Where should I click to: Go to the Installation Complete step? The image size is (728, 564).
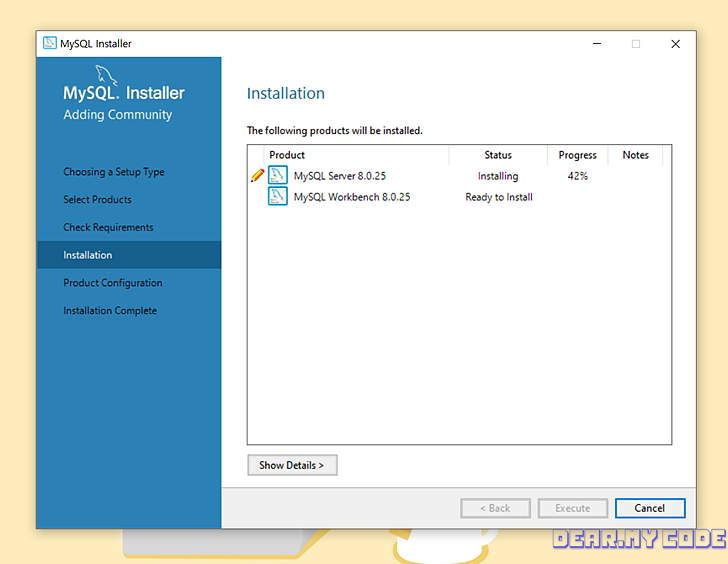[x=110, y=311]
